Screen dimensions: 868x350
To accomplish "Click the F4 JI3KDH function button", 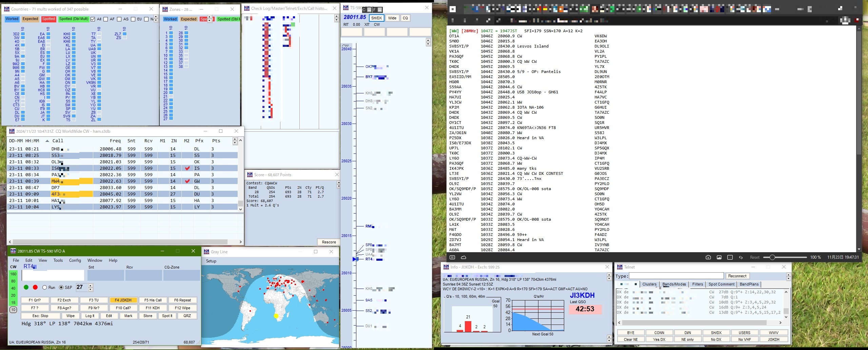I will click(123, 300).
